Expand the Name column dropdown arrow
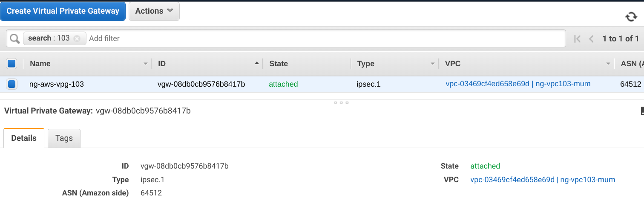 [x=146, y=64]
